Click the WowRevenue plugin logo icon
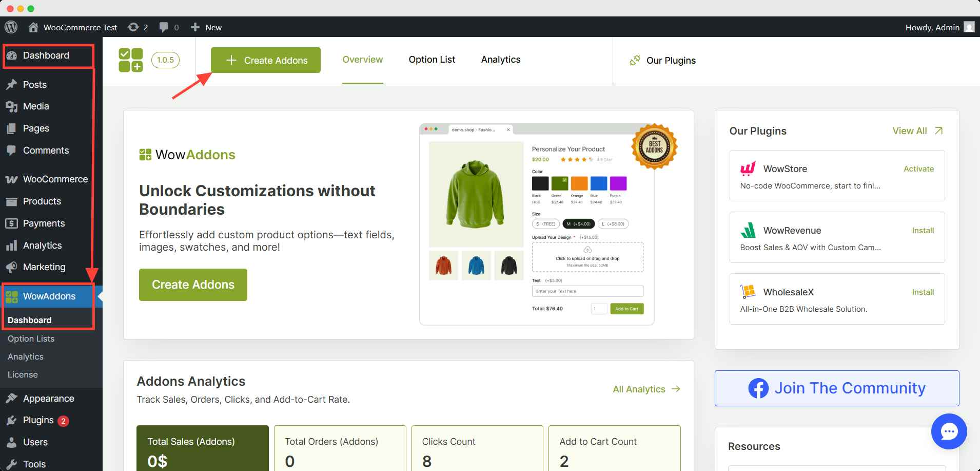The height and width of the screenshot is (471, 980). coord(748,230)
